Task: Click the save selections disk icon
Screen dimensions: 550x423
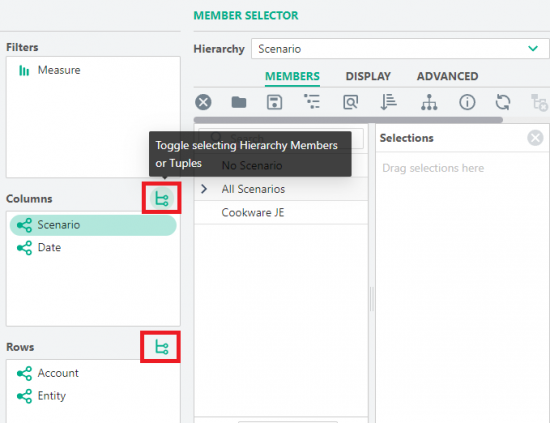Action: click(274, 102)
